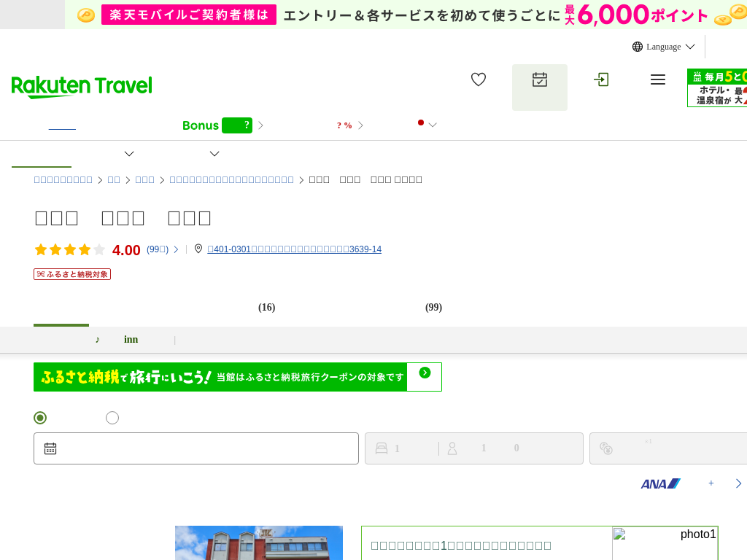This screenshot has width=747, height=560.
Task: Click the Rakuten Travel logo
Action: tap(82, 87)
